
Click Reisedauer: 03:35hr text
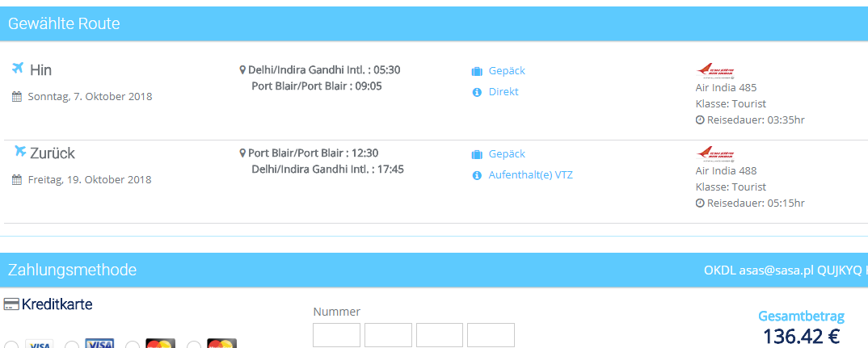(756, 119)
